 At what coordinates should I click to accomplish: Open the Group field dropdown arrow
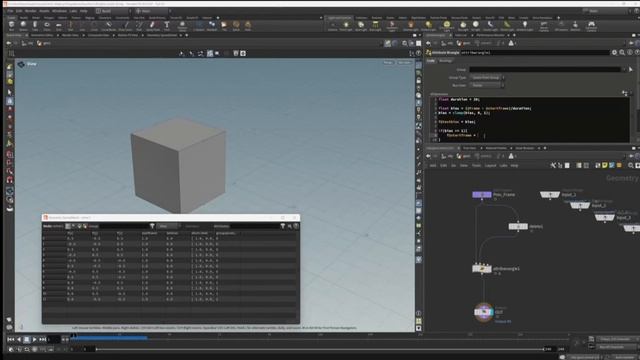[624, 70]
